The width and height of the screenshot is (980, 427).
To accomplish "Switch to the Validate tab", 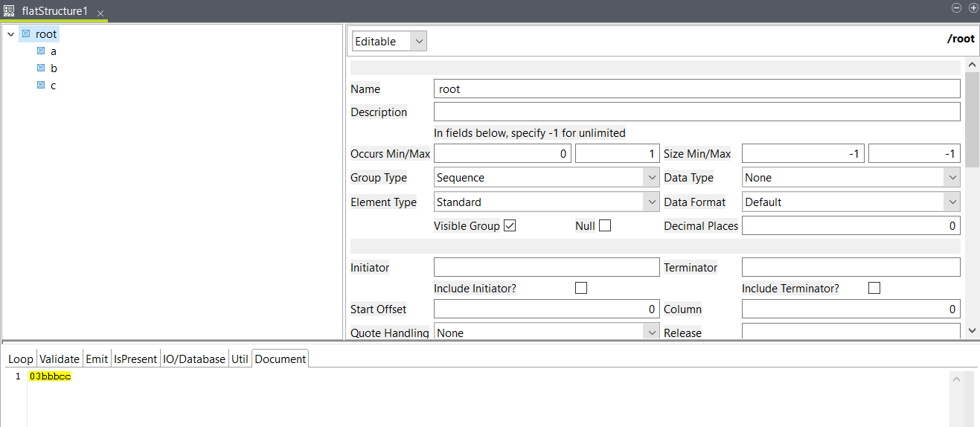I will (x=60, y=359).
